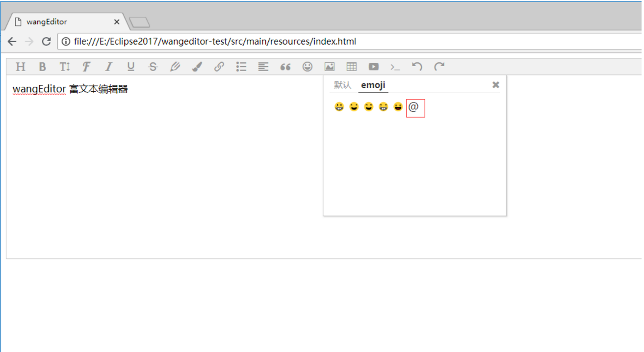Apply blockquote with the quote icon
644x352 pixels.
tap(285, 67)
